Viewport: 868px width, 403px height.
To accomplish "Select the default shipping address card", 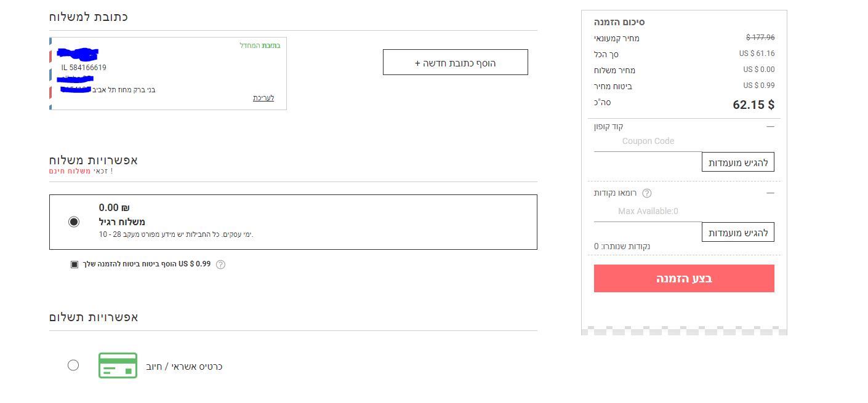I will pyautogui.click(x=168, y=73).
